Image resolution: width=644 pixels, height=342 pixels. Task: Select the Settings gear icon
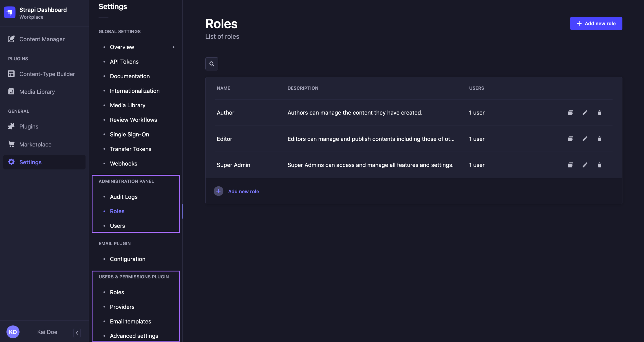11,162
